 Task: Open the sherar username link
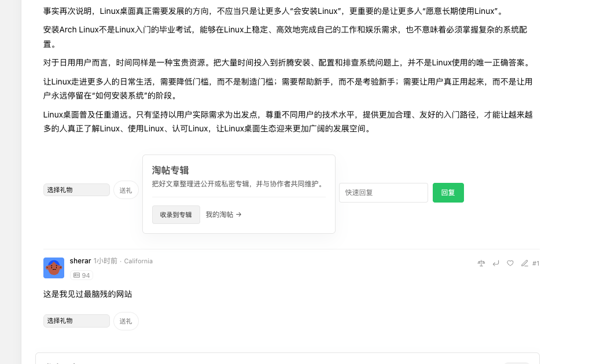[x=80, y=261]
